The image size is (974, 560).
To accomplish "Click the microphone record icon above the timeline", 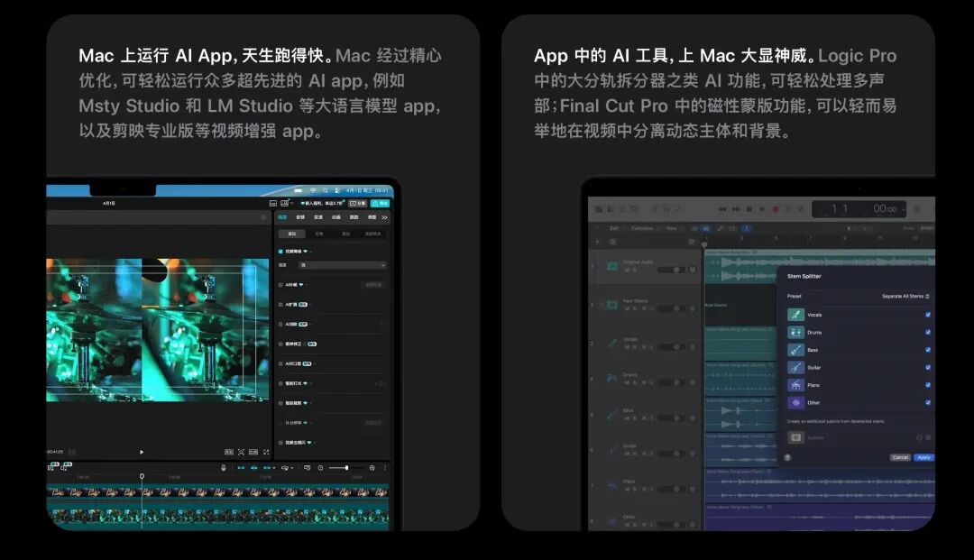I will click(224, 468).
